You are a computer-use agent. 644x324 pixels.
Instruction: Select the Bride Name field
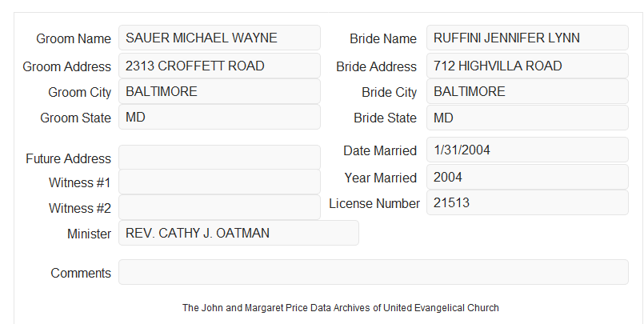[x=527, y=38]
